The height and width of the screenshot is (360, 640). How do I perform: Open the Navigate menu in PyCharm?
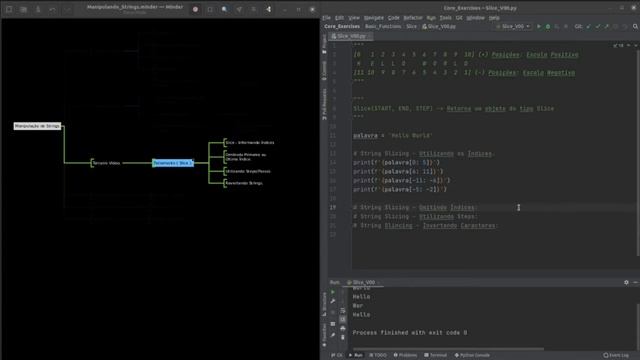pos(373,18)
